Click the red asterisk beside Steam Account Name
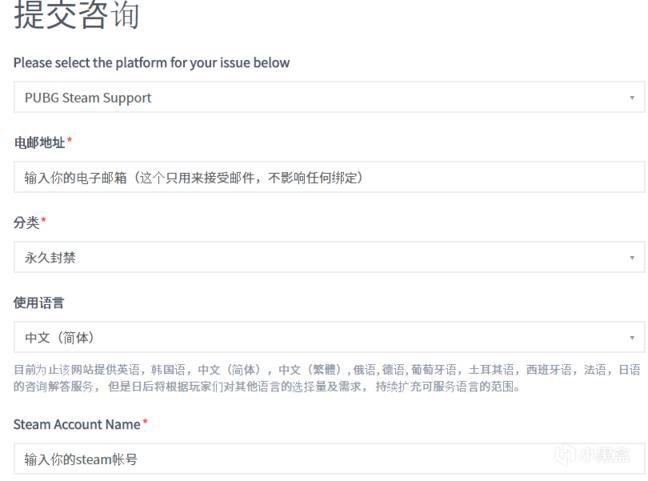 tap(145, 423)
